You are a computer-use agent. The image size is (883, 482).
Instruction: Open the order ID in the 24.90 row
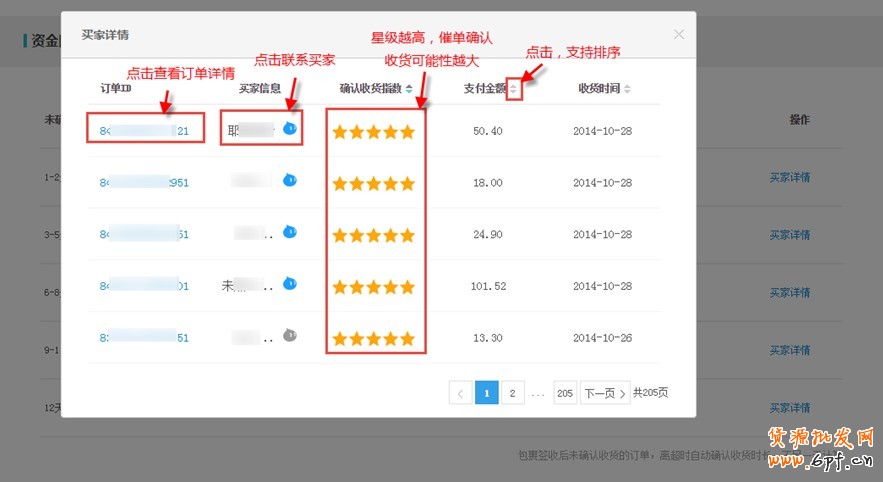[x=144, y=234]
